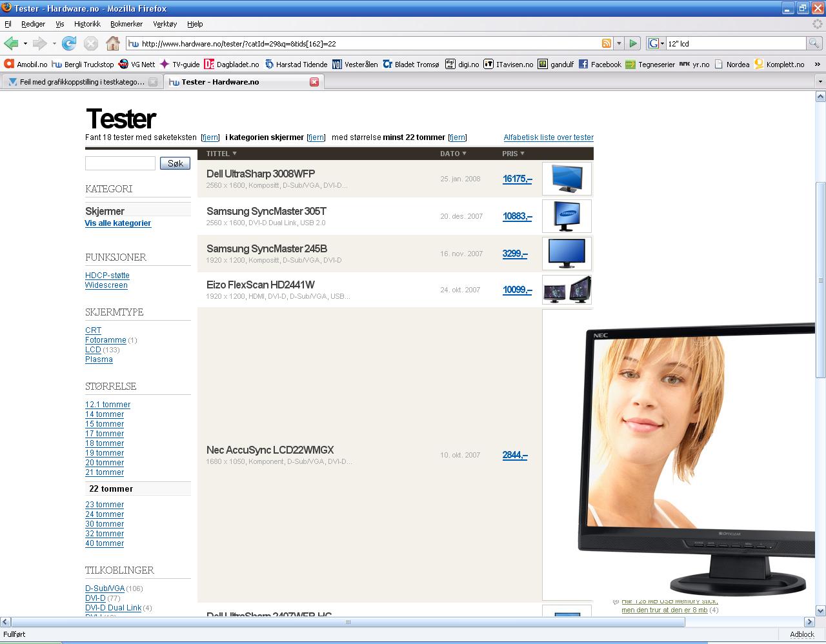Select the 24 tommer size filter

pyautogui.click(x=105, y=514)
